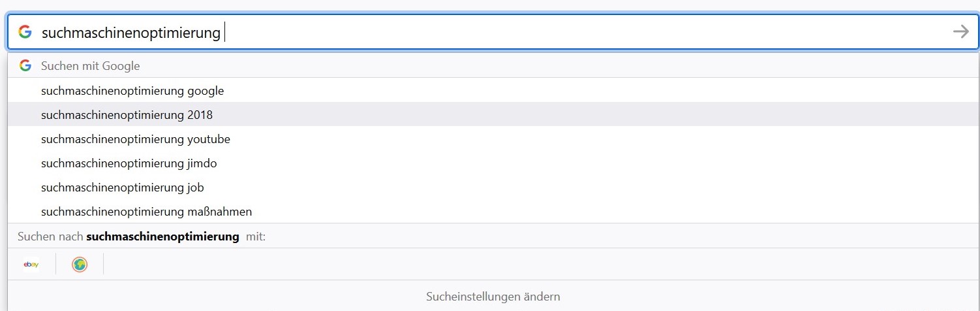
Task: Click the word 'youtube' in the third suggestion
Action: click(208, 139)
